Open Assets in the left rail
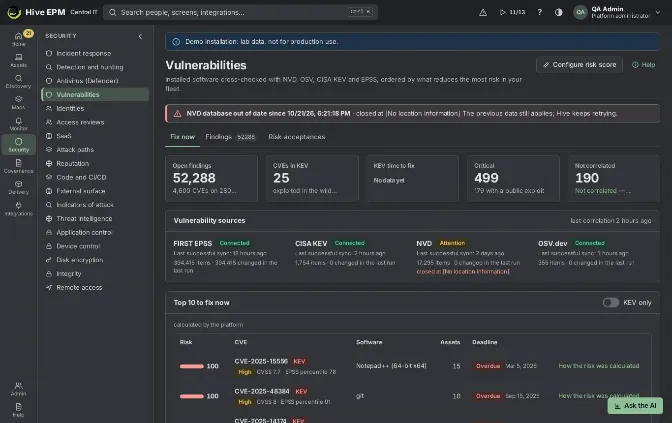This screenshot has height=423, width=672. coord(18,60)
